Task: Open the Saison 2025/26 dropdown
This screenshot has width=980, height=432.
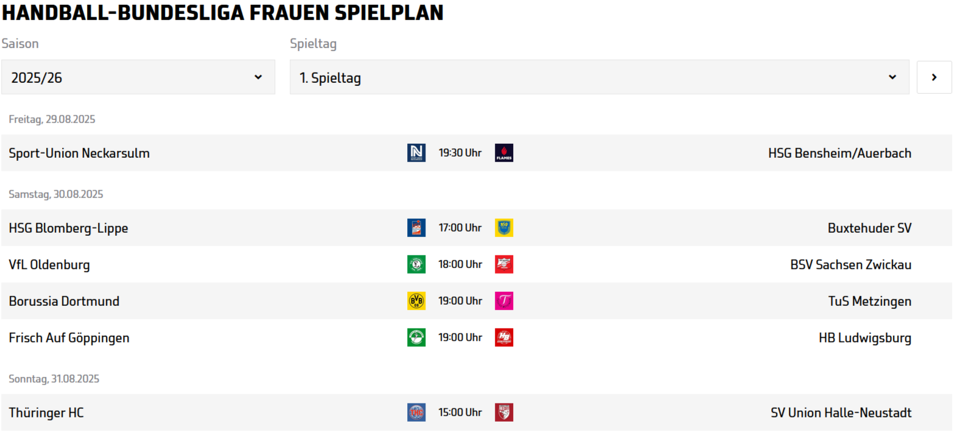Action: [x=138, y=77]
